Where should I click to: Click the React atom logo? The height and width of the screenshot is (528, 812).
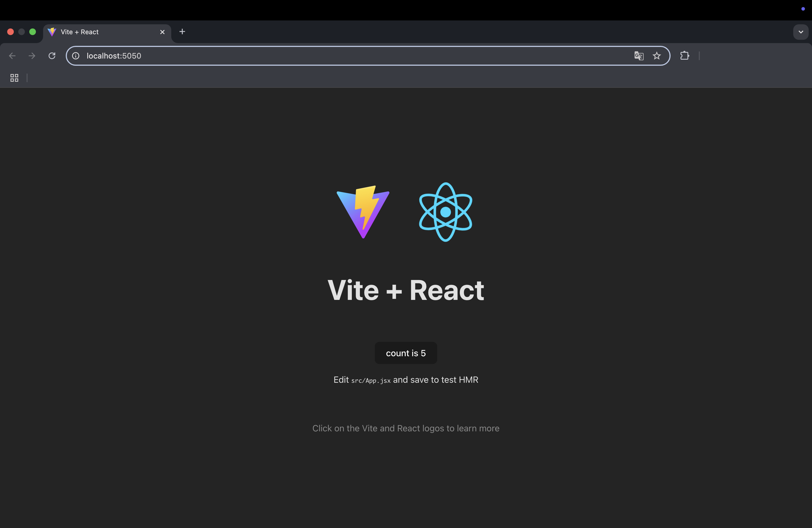coord(445,212)
